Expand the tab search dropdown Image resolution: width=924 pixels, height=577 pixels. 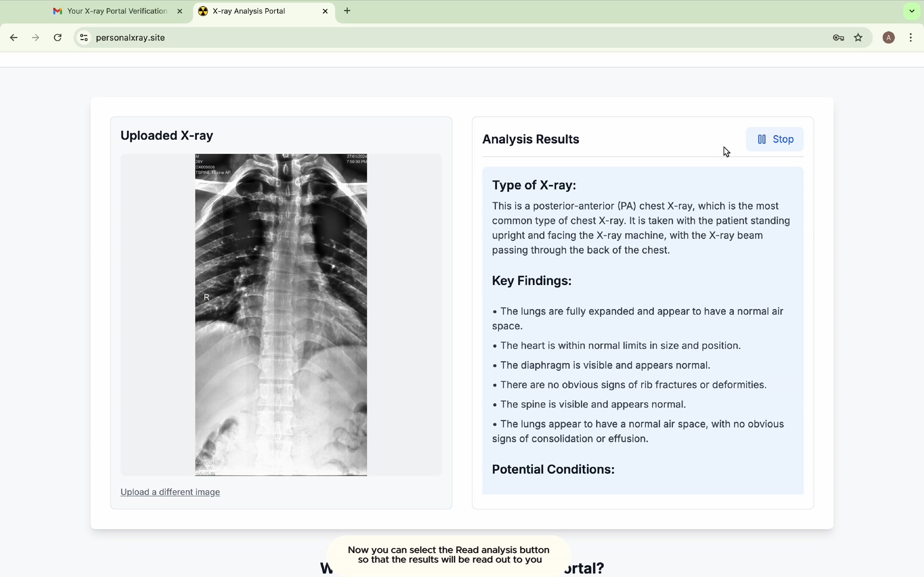[x=912, y=11]
